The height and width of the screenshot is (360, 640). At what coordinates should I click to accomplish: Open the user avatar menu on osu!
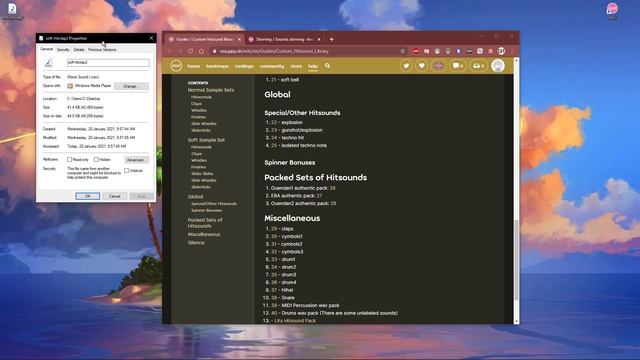[x=498, y=66]
